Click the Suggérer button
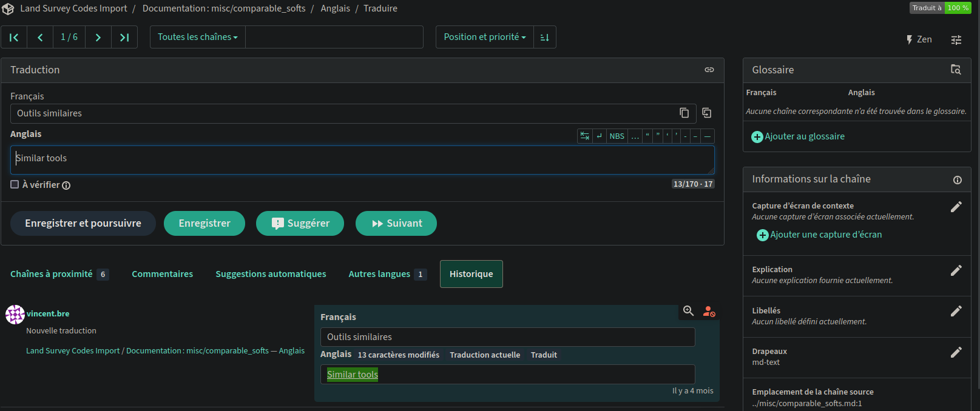Viewport: 980px width, 411px height. (x=300, y=223)
